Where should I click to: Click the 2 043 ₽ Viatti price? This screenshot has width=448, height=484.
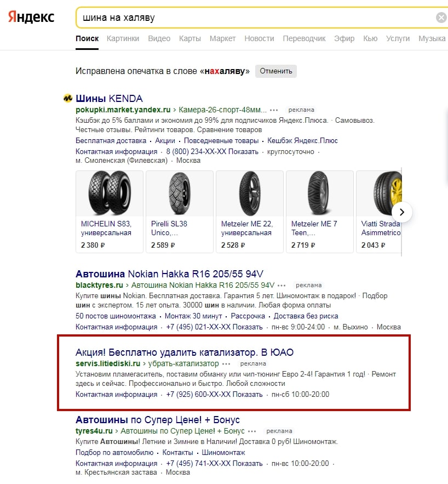coord(373,245)
